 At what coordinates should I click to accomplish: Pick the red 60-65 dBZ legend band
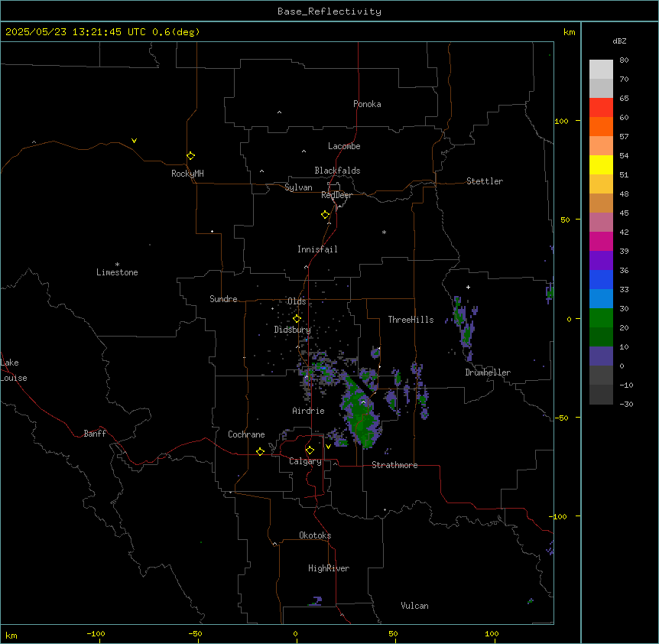click(601, 108)
